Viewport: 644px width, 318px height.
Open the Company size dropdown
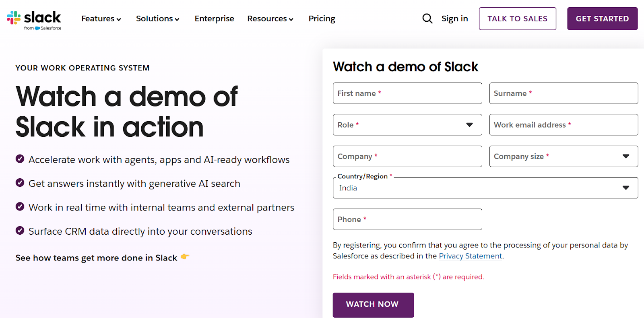tap(563, 156)
